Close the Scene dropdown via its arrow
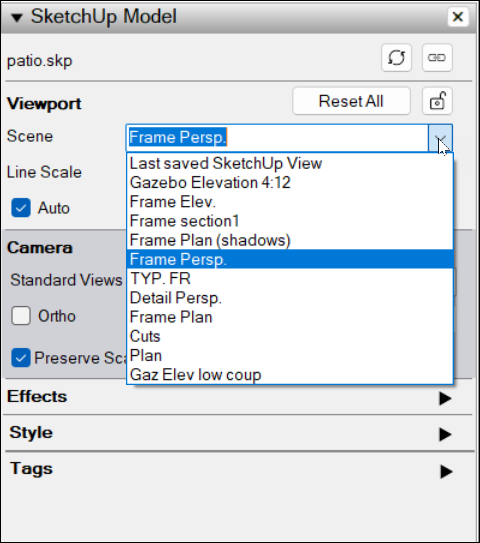Screen dimensions: 480x543 click(x=440, y=138)
